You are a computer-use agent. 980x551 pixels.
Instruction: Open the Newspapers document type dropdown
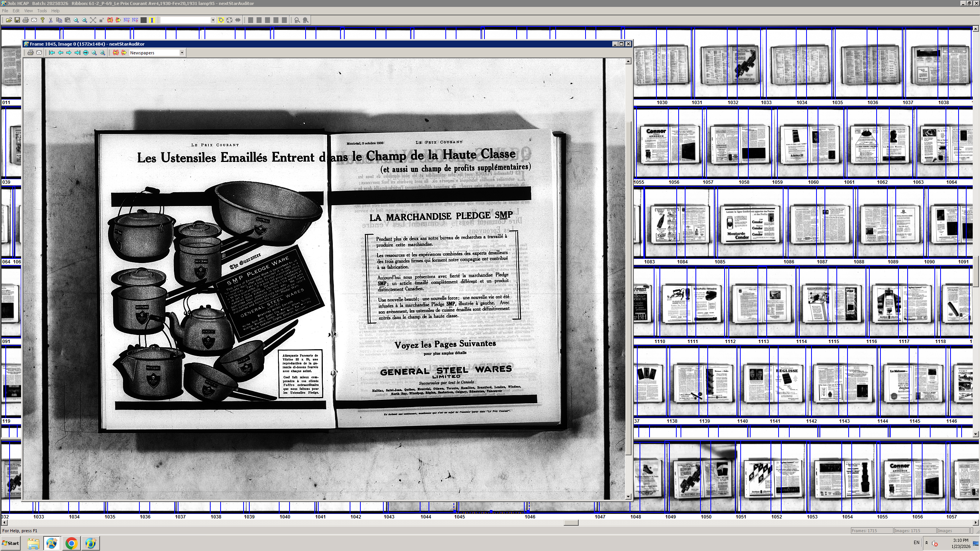182,52
